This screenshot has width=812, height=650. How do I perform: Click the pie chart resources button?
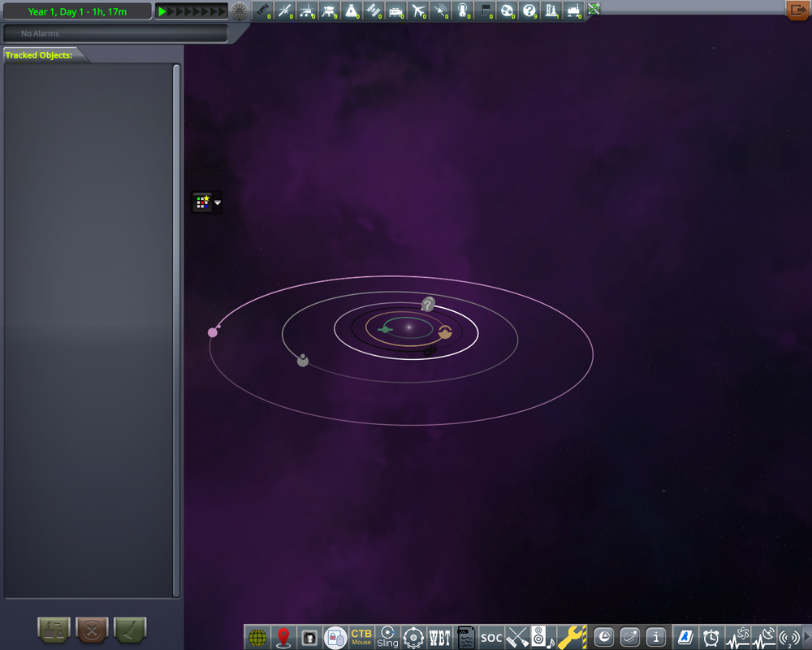pos(604,638)
